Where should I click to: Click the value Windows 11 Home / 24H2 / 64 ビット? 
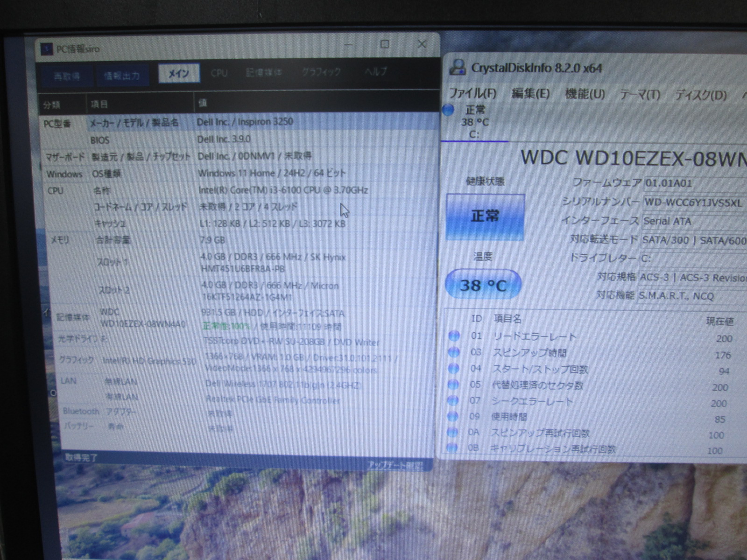click(272, 173)
